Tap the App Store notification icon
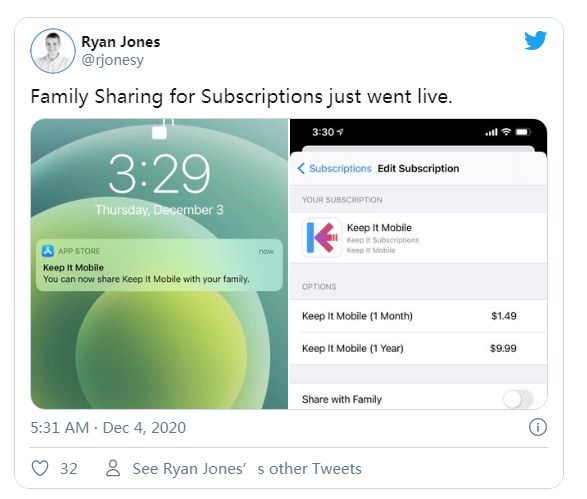Screen dimensions: 587x499 pyautogui.click(x=48, y=251)
